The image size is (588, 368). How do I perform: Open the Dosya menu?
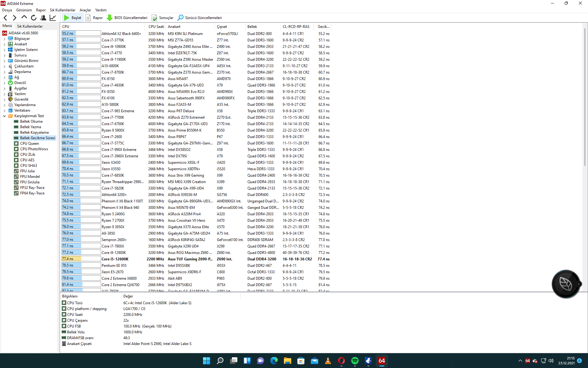point(7,10)
